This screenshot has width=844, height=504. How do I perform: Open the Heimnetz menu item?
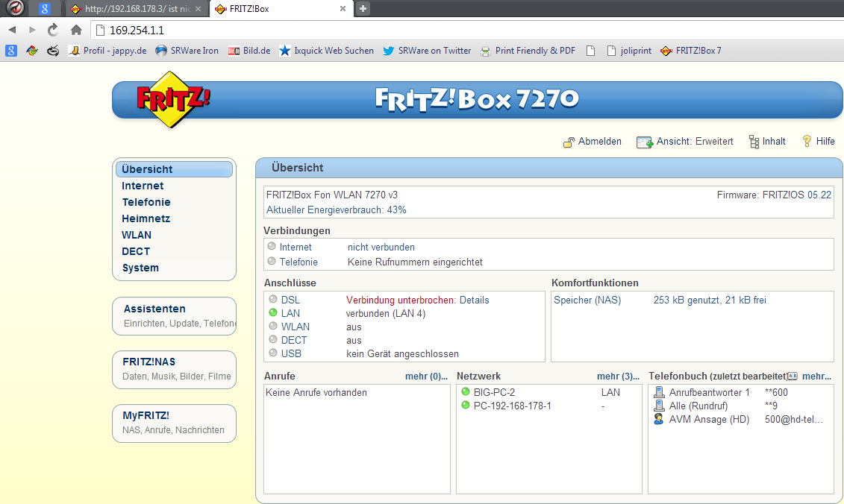click(146, 218)
